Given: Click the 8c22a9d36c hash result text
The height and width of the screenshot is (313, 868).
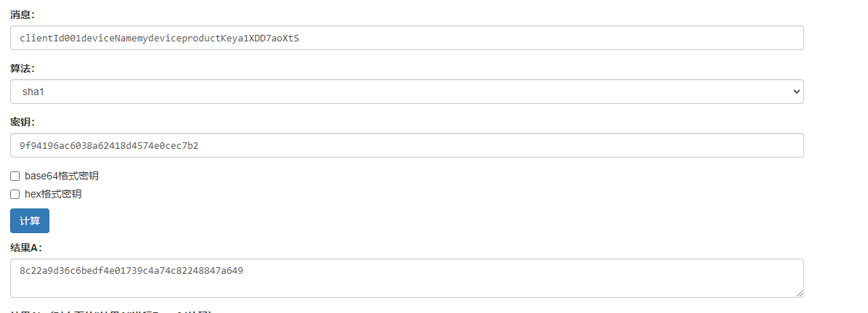Looking at the screenshot, I should point(131,271).
